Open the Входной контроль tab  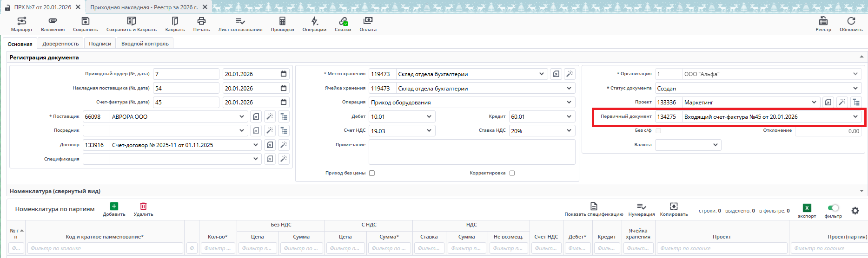click(145, 44)
